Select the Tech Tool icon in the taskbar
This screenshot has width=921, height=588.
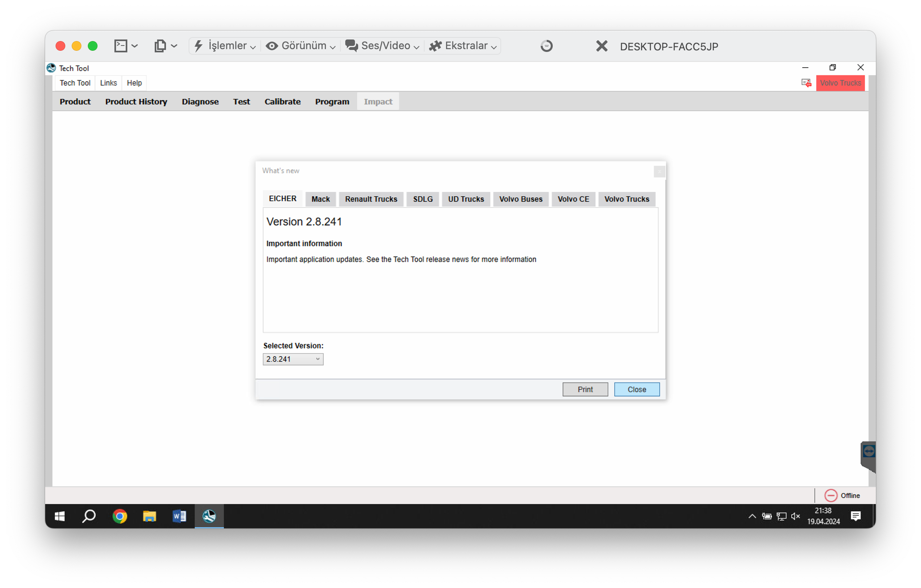click(x=209, y=516)
